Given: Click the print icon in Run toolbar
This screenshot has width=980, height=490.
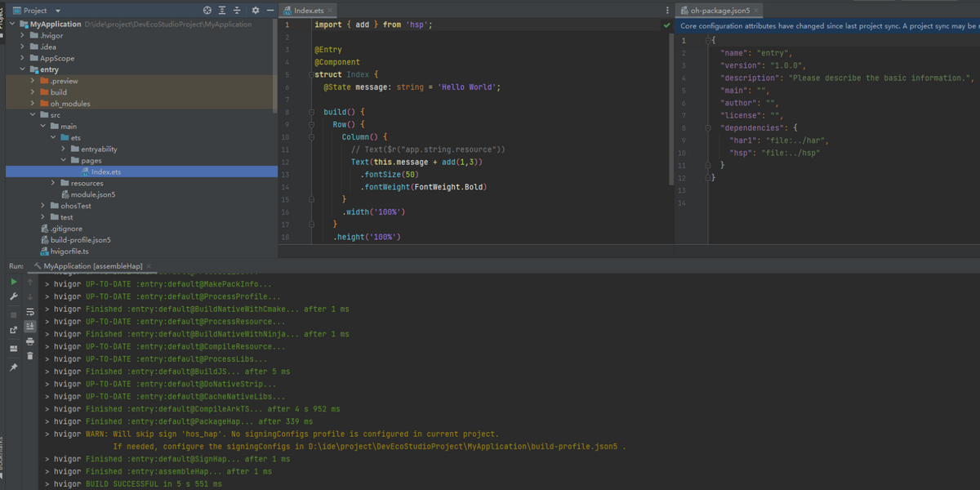Looking at the screenshot, I should pyautogui.click(x=30, y=341).
